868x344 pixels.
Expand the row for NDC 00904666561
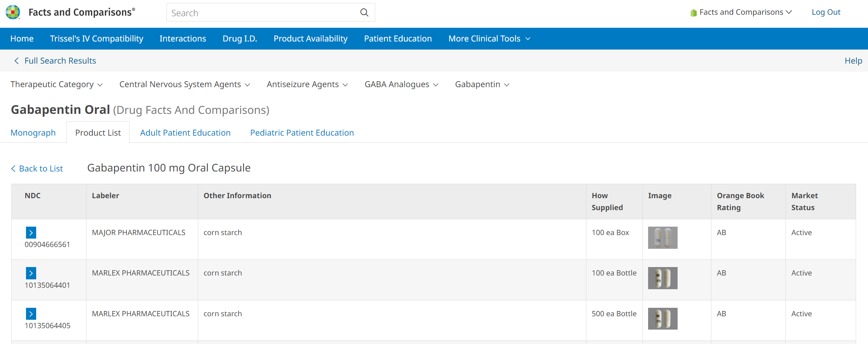coord(31,233)
